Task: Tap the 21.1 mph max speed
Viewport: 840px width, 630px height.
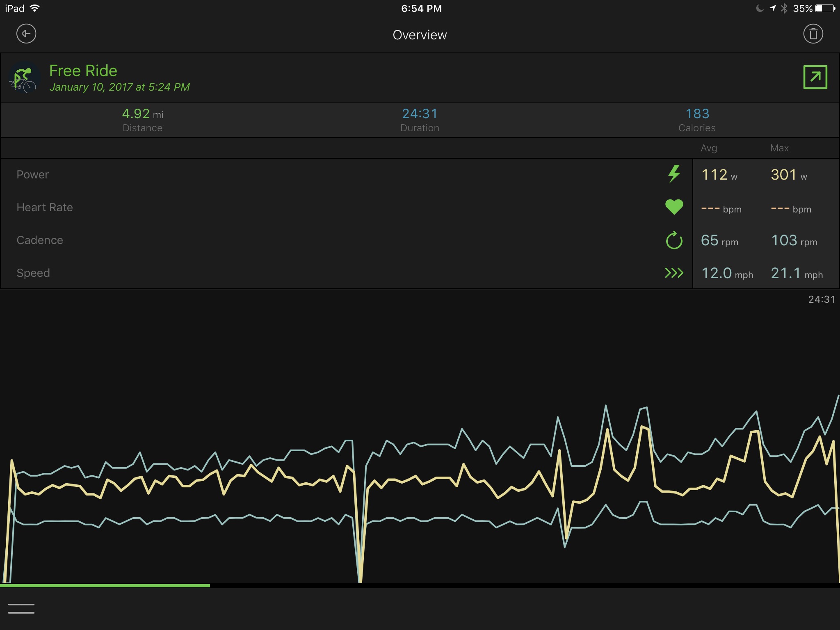Action: click(797, 273)
